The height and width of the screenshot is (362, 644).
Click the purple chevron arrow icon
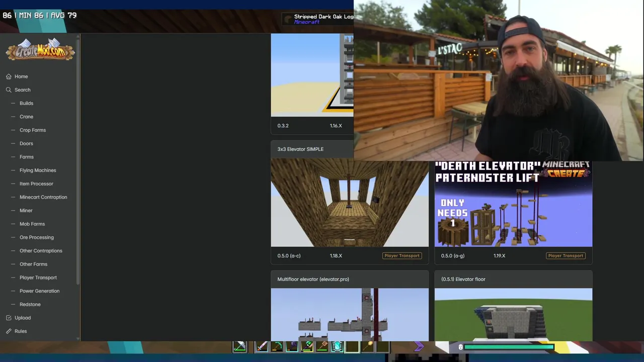coord(419,346)
